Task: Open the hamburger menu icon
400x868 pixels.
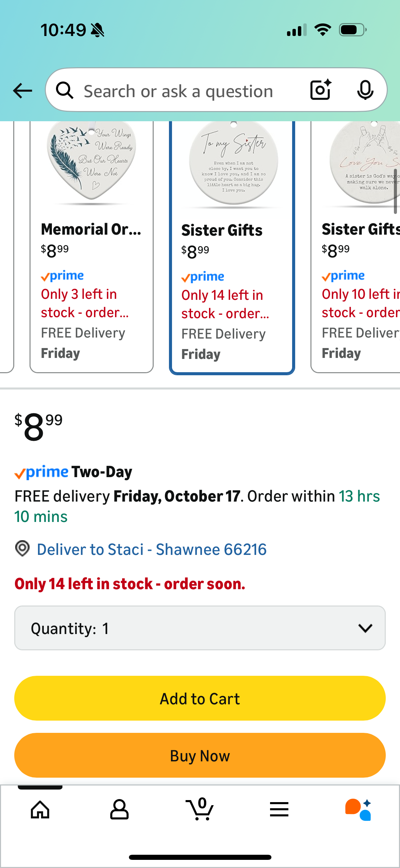Action: [x=279, y=810]
